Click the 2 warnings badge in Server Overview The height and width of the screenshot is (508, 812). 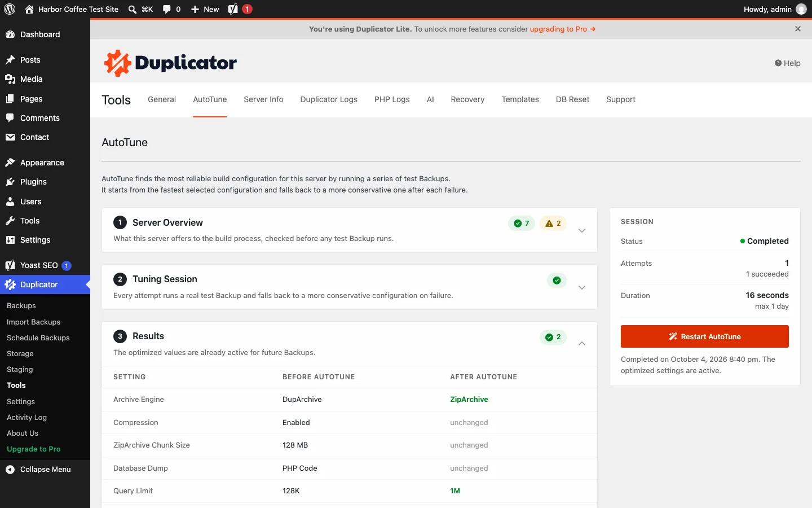point(553,224)
